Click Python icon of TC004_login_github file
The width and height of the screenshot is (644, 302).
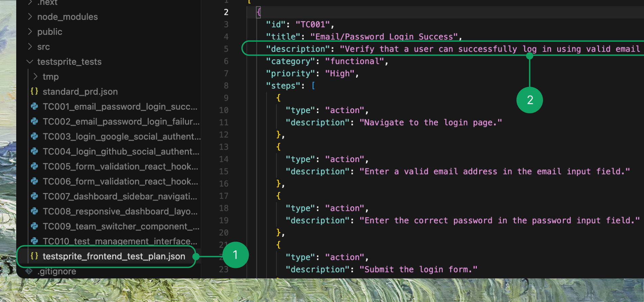coord(34,151)
